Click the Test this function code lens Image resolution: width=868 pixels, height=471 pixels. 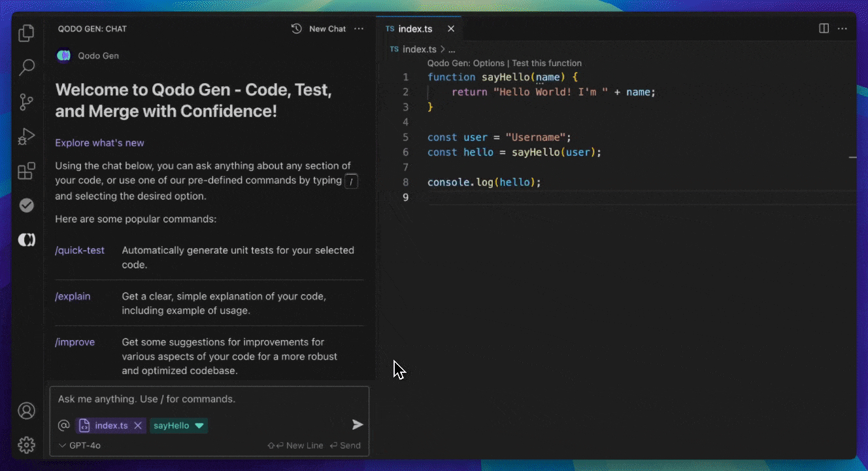(x=546, y=63)
